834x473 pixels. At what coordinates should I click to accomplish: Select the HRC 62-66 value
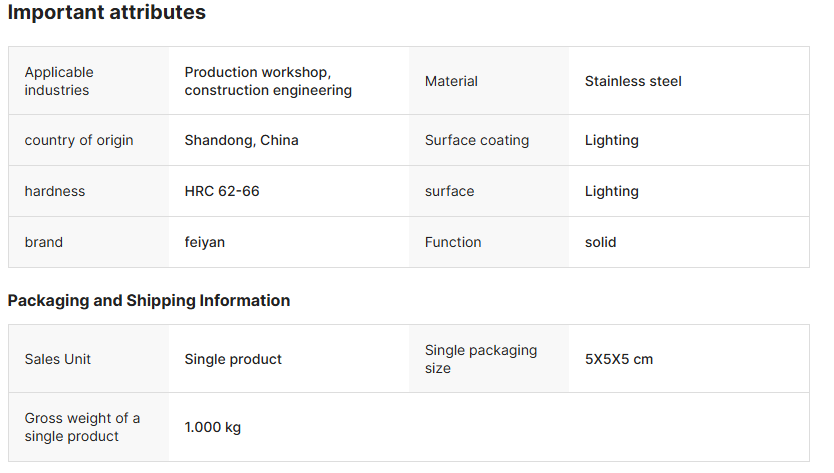point(222,191)
